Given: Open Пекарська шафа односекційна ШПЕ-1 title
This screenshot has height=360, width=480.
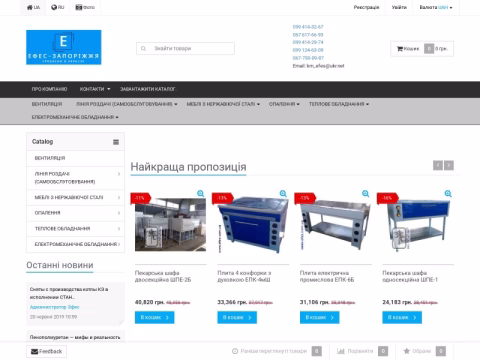Looking at the screenshot, I should pos(410,276).
